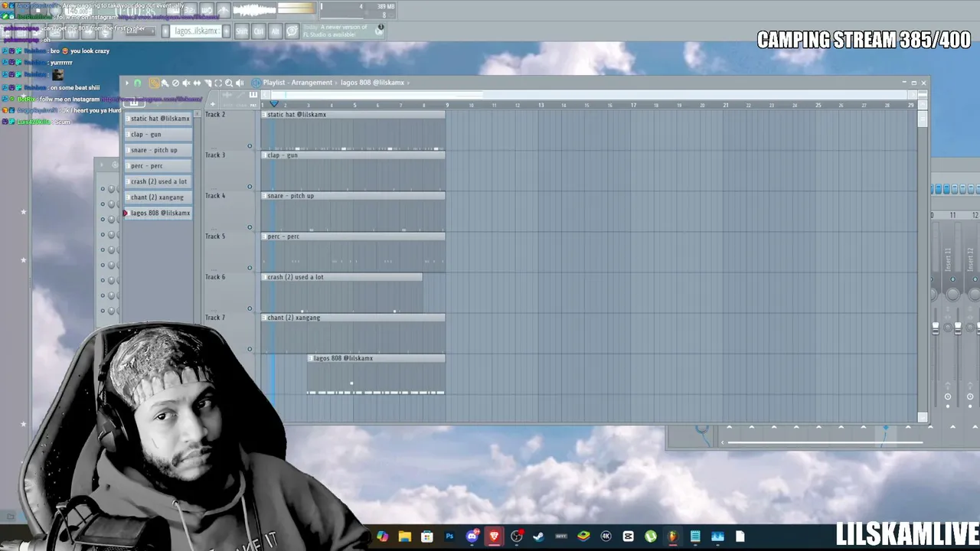Select lagos 808 @lilskamx in picker

coord(159,213)
